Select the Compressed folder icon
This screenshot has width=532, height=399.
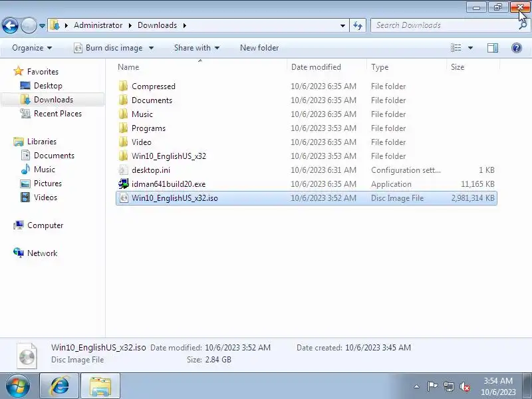[124, 86]
